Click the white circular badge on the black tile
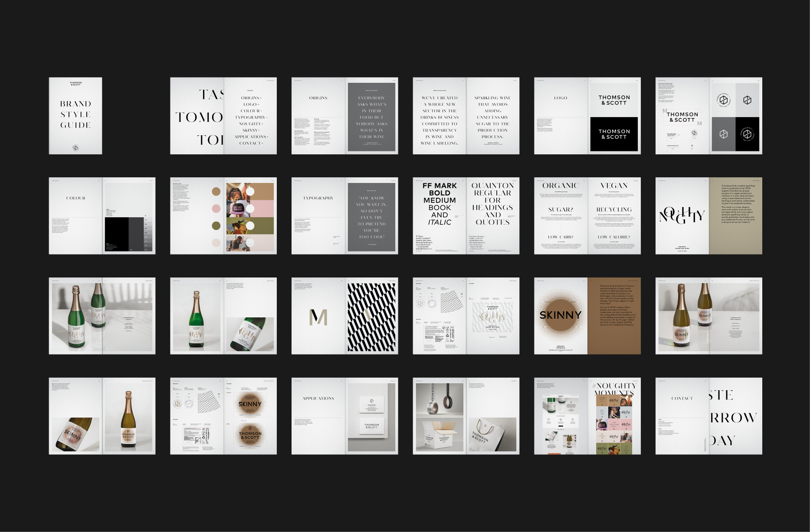The height and width of the screenshot is (532, 810). 747,134
